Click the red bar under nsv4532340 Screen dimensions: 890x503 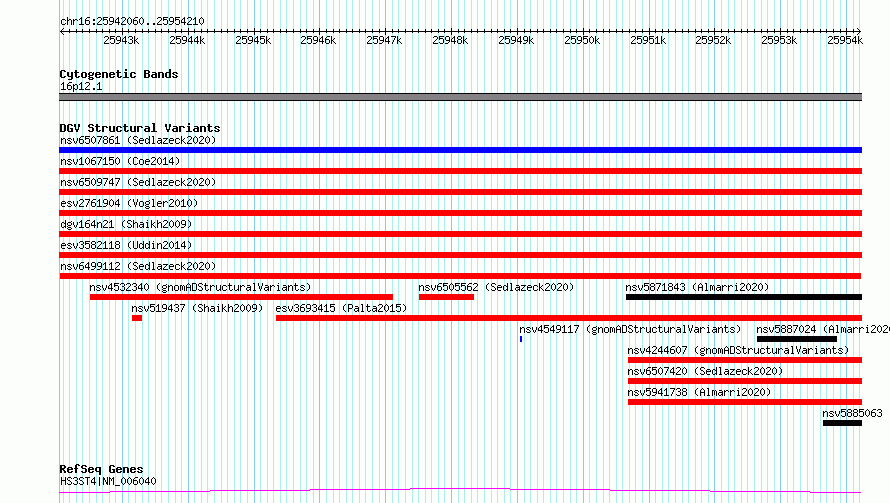pos(241,297)
